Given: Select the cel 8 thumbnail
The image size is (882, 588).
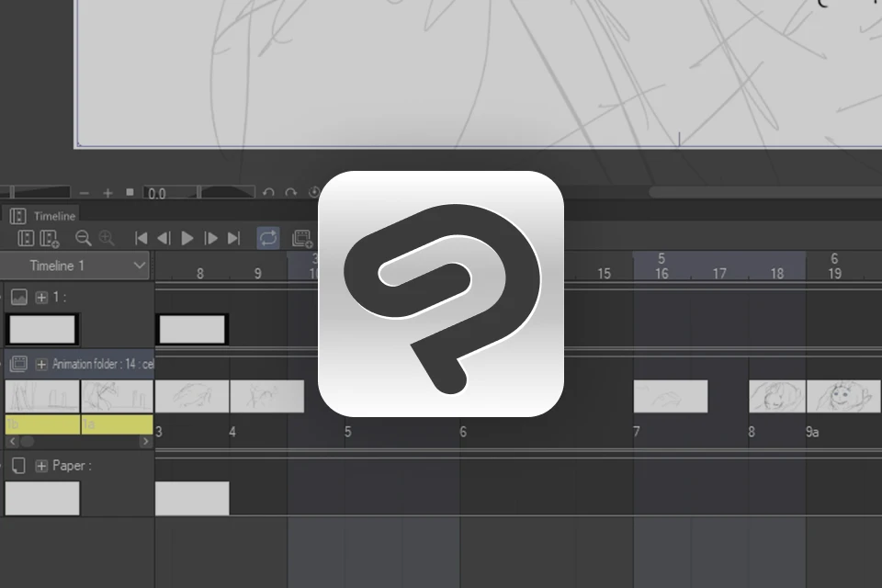Looking at the screenshot, I should tap(777, 396).
